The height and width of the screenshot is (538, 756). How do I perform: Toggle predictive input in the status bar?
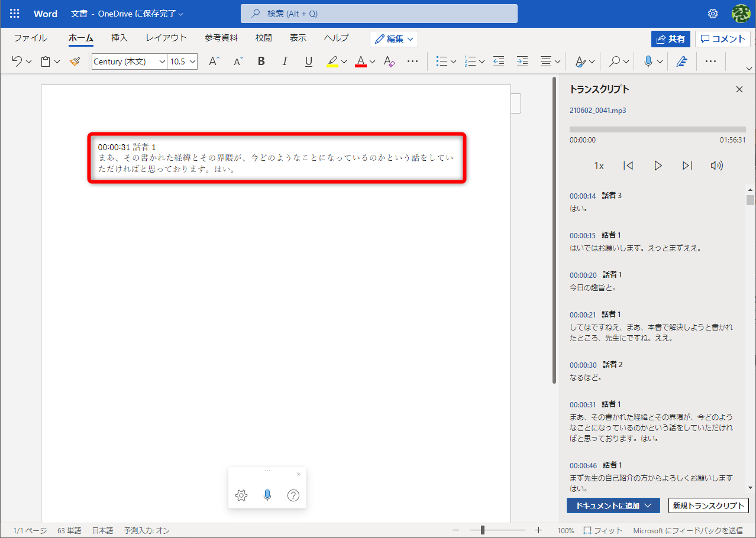[146, 530]
